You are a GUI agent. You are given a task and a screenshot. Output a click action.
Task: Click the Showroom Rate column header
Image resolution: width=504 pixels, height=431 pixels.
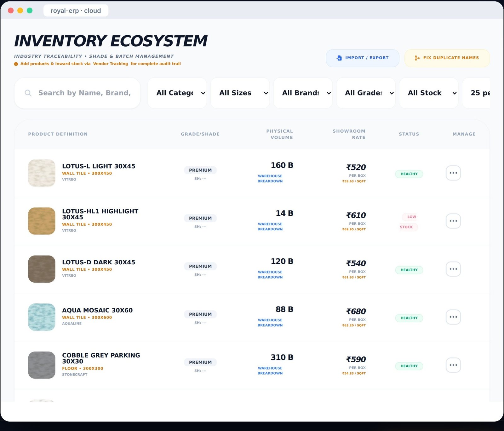[349, 134]
